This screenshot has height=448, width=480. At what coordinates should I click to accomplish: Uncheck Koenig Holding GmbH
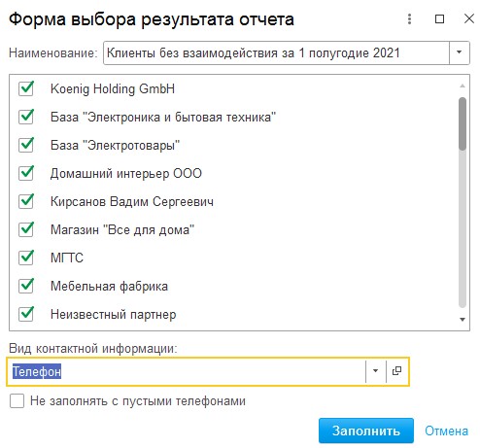click(x=26, y=88)
